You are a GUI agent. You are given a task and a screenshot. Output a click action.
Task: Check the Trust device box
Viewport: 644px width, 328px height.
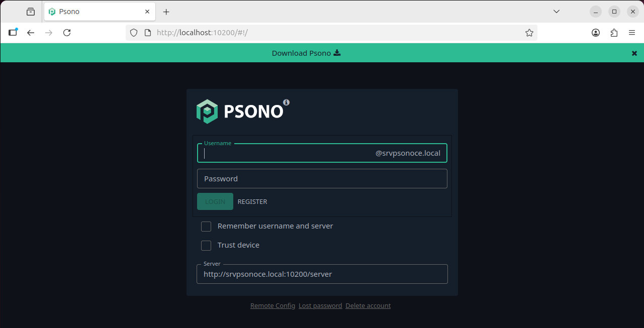[206, 246]
